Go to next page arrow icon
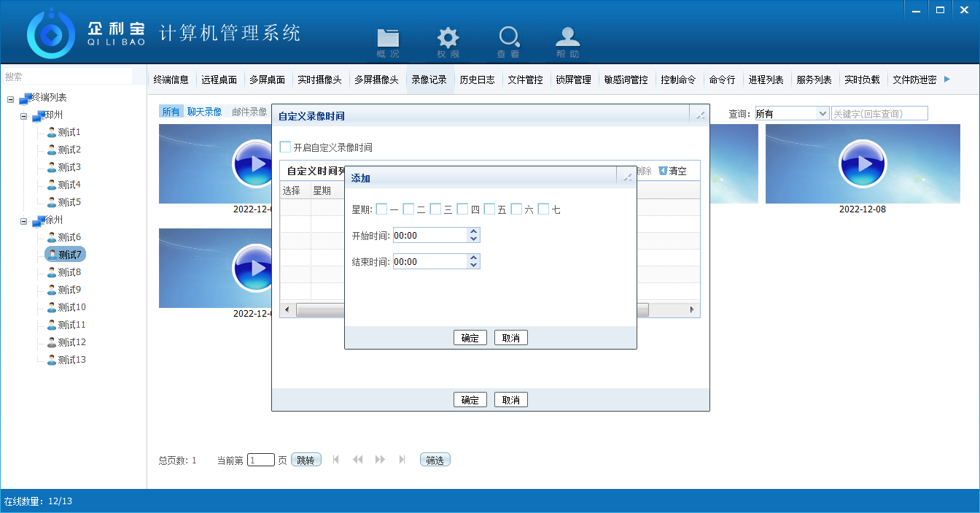Screen dimensions: 980x513 [380, 460]
